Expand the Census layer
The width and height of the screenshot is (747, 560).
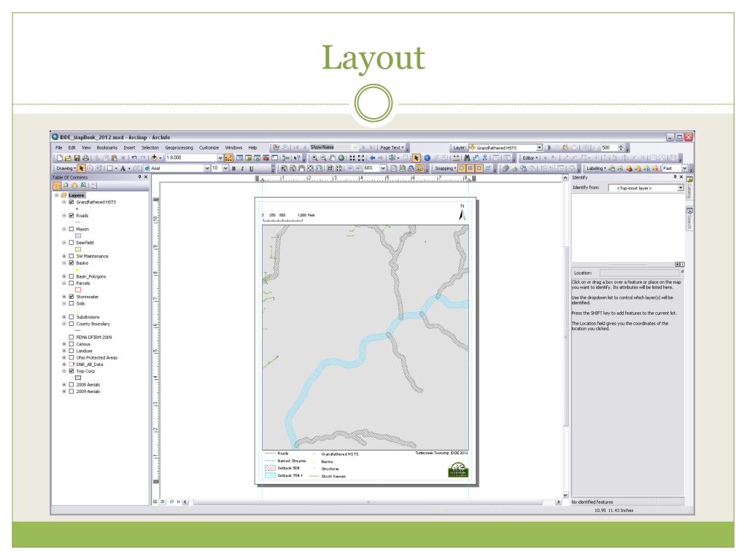[64, 344]
